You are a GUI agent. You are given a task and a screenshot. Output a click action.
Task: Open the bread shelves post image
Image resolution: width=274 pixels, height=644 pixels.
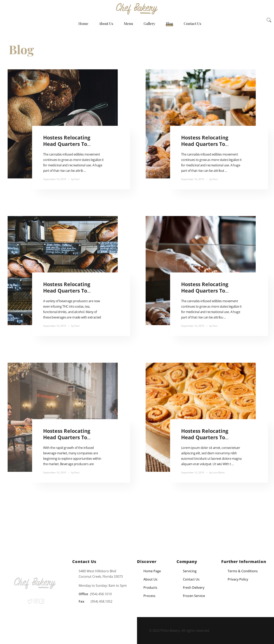coord(63,244)
